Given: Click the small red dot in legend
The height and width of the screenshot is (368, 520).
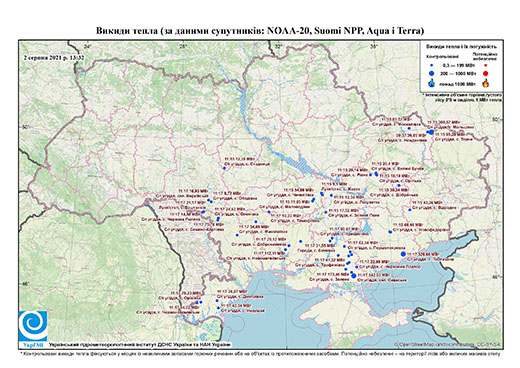Looking at the screenshot, I should pyautogui.click(x=485, y=66).
